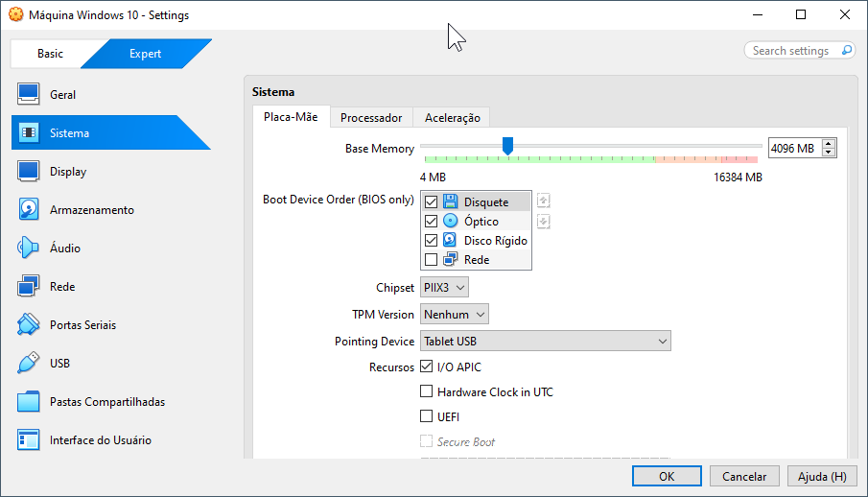This screenshot has height=497, width=868.
Task: Open the Rede network icon
Action: 29,287
